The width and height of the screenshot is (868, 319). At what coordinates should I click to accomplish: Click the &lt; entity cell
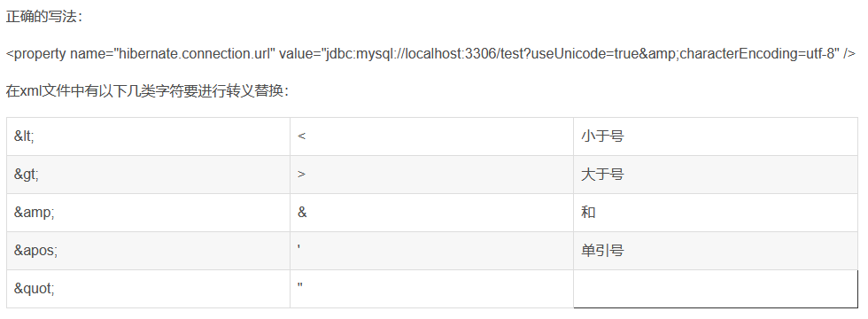[149, 136]
